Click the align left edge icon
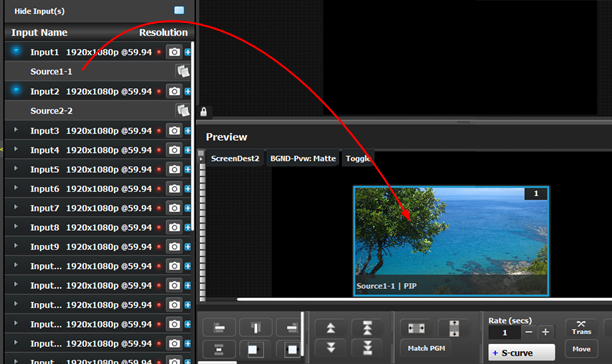The height and width of the screenshot is (364, 612). tap(219, 328)
